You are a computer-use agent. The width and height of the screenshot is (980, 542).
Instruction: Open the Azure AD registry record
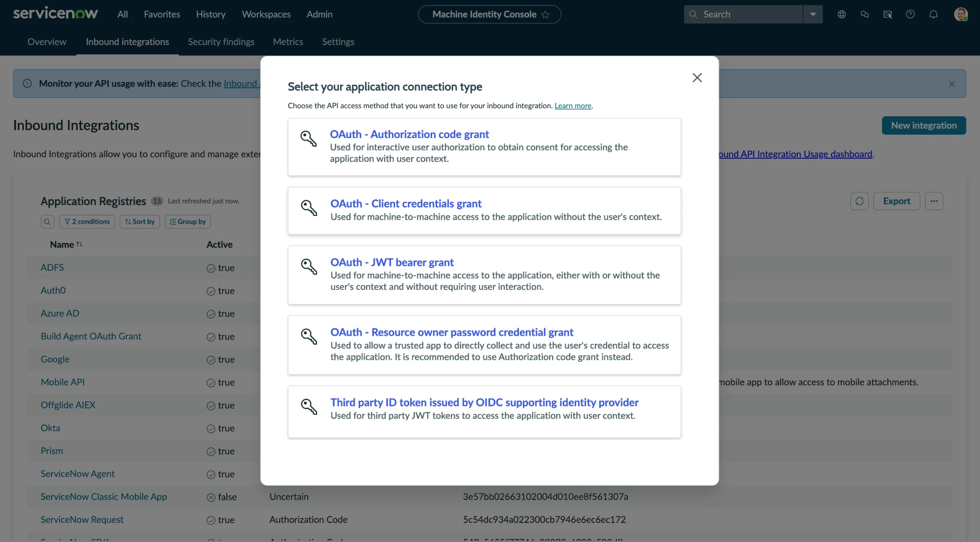point(60,313)
